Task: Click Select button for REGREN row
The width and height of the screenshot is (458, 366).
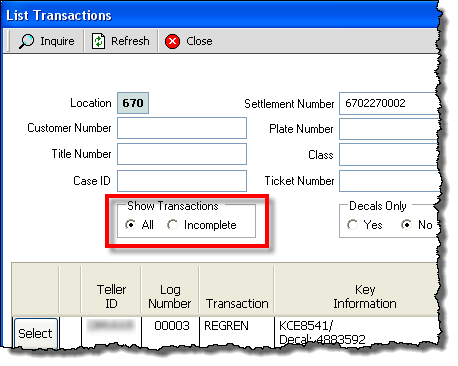Action: pos(36,333)
